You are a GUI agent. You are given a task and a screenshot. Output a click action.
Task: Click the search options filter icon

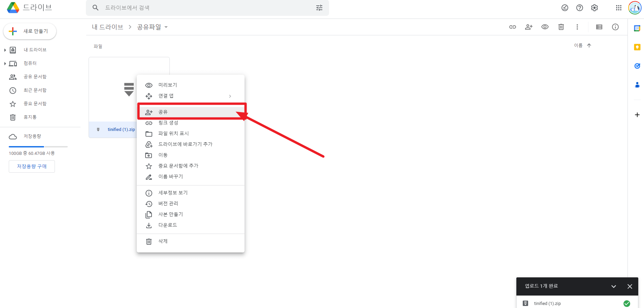[319, 7]
